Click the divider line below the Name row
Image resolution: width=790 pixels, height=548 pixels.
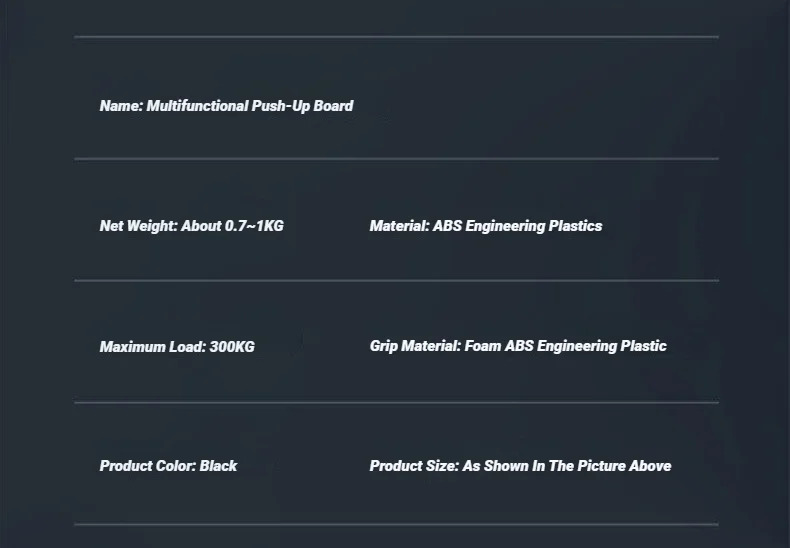pyautogui.click(x=396, y=158)
